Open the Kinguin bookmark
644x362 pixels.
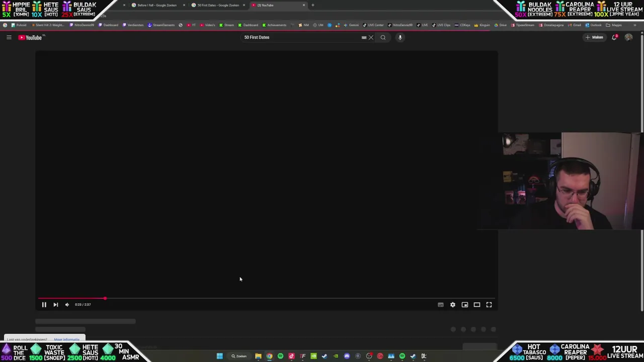482,25
